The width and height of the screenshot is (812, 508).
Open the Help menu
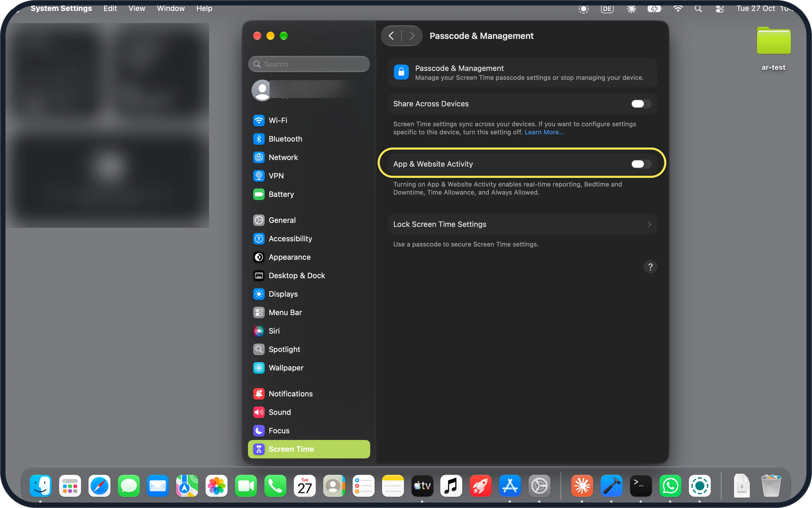tap(204, 8)
